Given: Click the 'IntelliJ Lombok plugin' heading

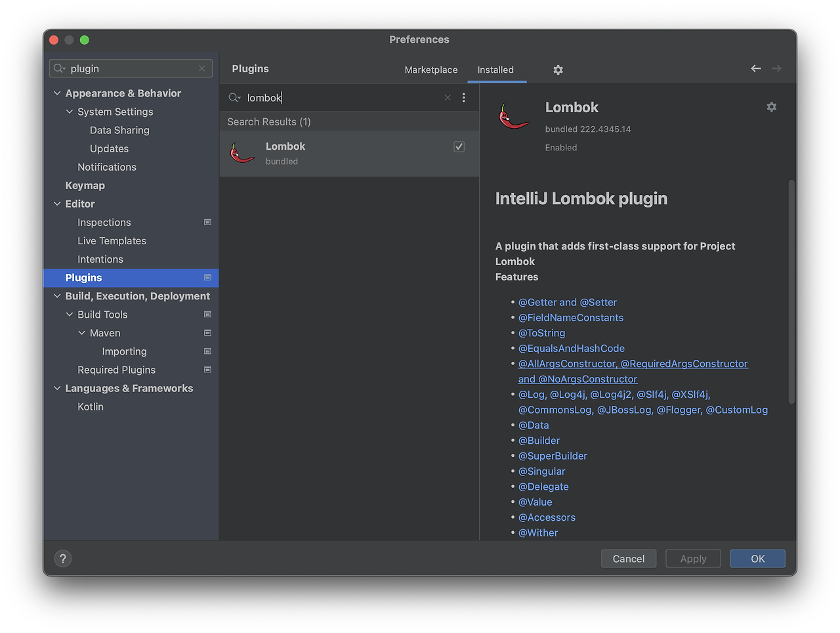Looking at the screenshot, I should (581, 199).
